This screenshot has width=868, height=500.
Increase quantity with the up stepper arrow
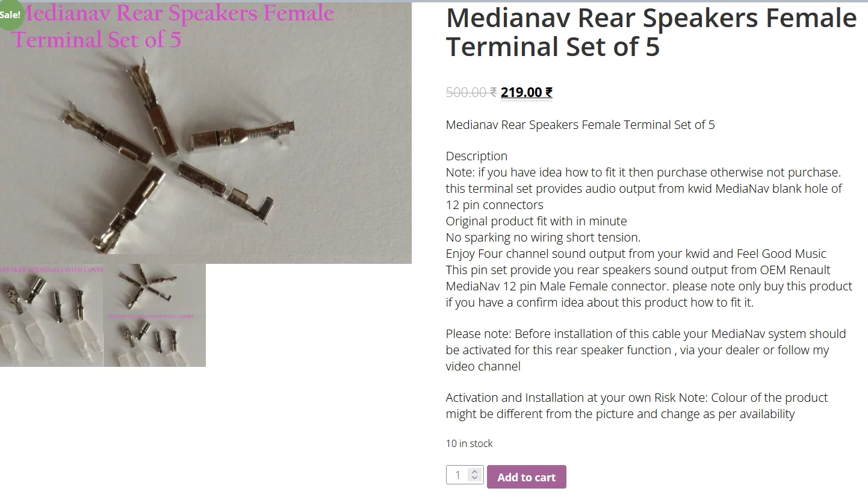(474, 471)
